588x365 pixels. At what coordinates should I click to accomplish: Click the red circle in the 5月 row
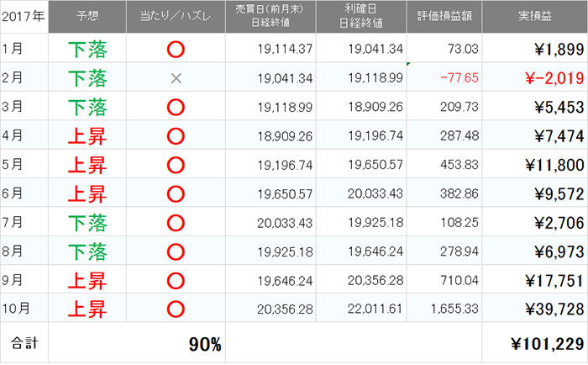coord(176,165)
